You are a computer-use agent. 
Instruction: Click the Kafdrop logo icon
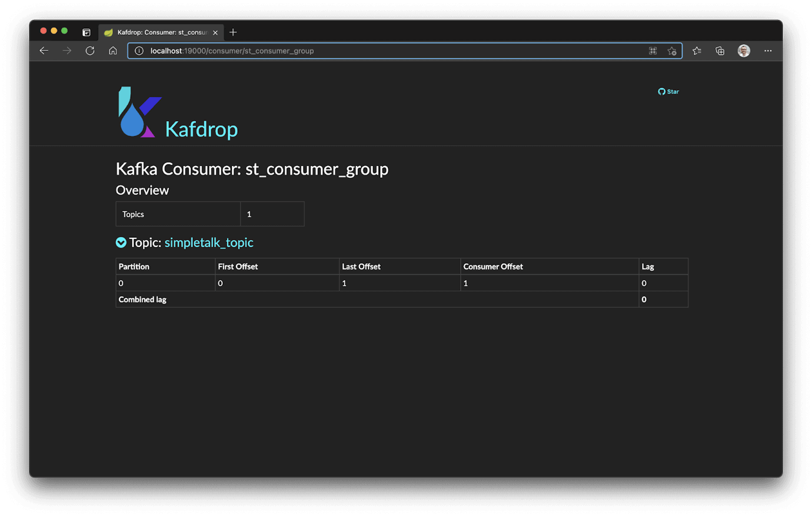click(139, 112)
